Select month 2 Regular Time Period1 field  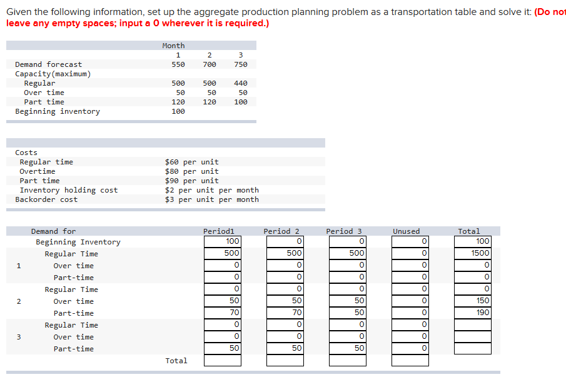pyautogui.click(x=223, y=289)
